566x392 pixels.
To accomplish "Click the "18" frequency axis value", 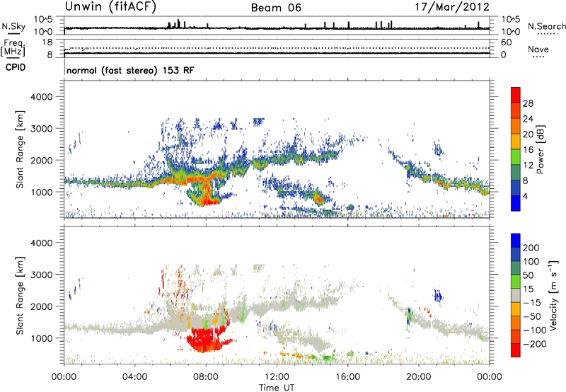I will [47, 42].
